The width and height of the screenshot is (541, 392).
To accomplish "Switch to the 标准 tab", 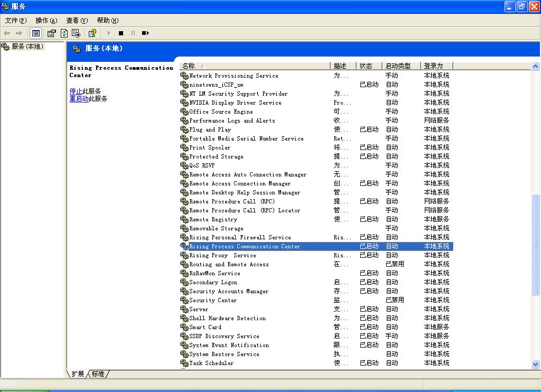I will [98, 374].
